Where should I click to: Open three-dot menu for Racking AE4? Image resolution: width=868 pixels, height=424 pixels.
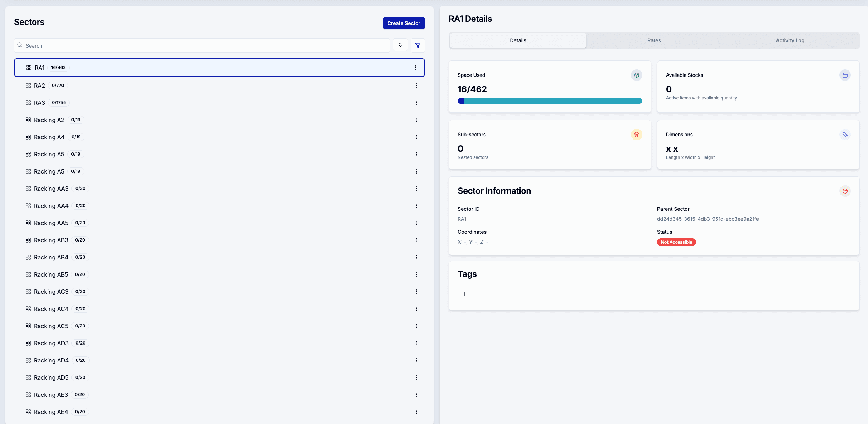tap(416, 412)
